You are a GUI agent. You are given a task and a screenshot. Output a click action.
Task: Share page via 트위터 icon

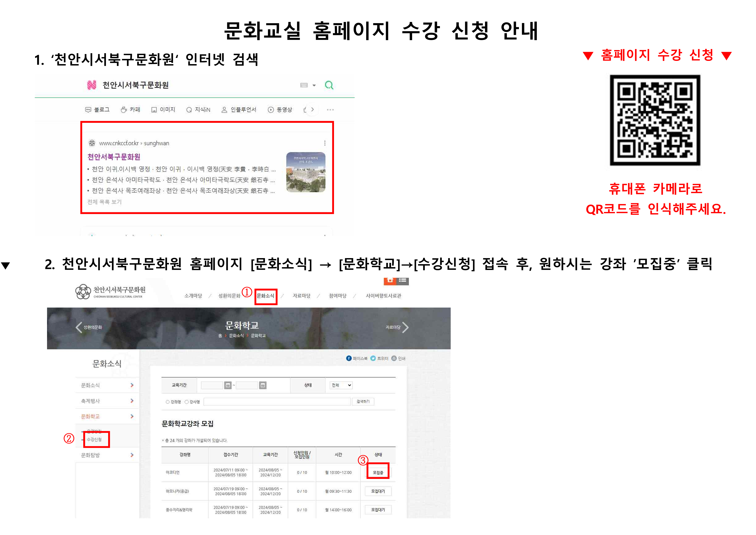point(373,358)
